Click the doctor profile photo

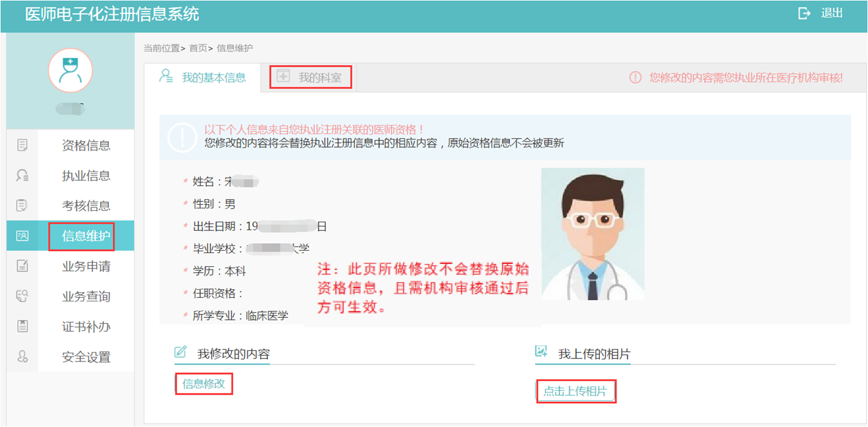tap(593, 234)
